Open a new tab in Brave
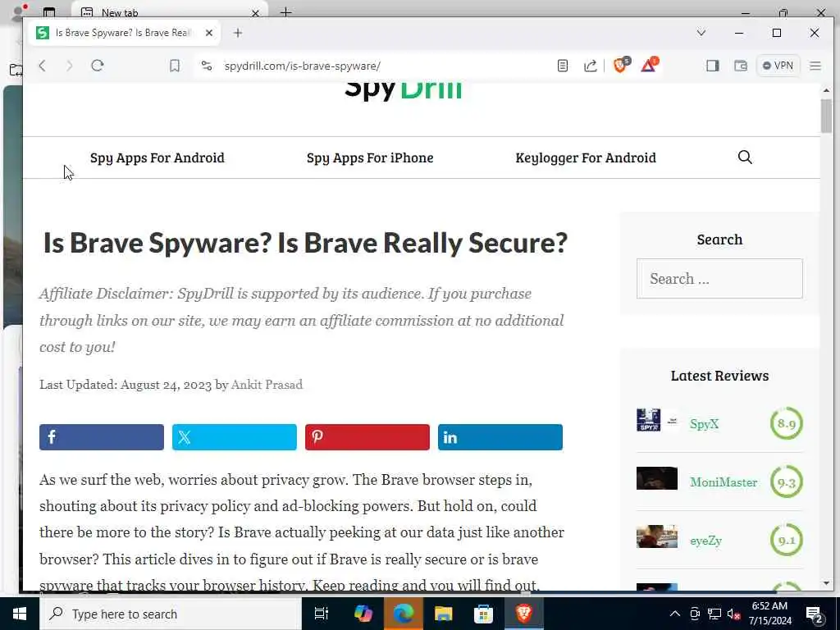The image size is (840, 630). click(x=238, y=33)
